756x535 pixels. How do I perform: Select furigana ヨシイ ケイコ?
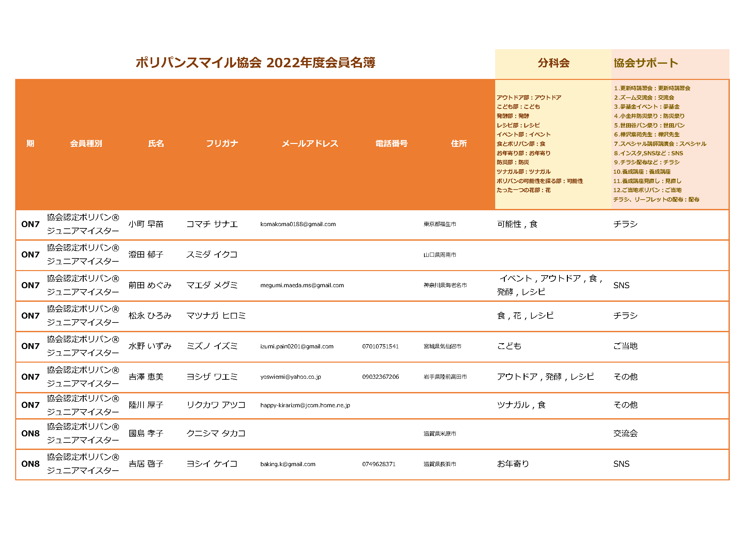(x=212, y=464)
